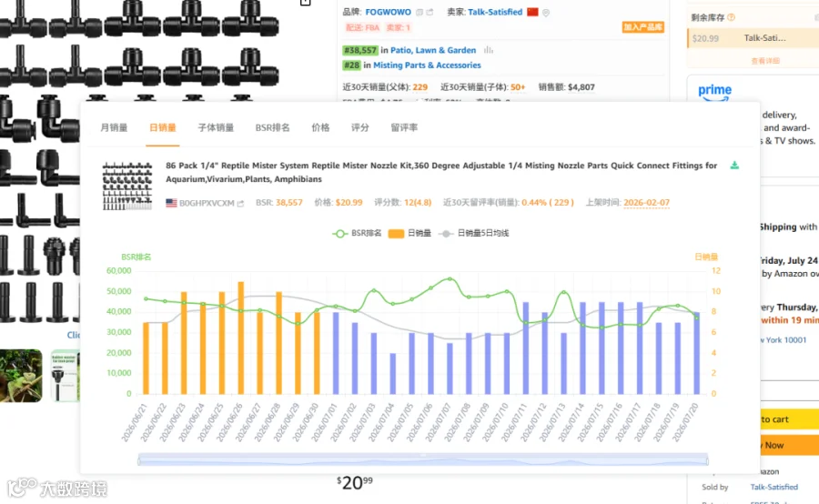Click the listing date 2026-02-07
Image resolution: width=819 pixels, height=504 pixels.
coord(646,203)
